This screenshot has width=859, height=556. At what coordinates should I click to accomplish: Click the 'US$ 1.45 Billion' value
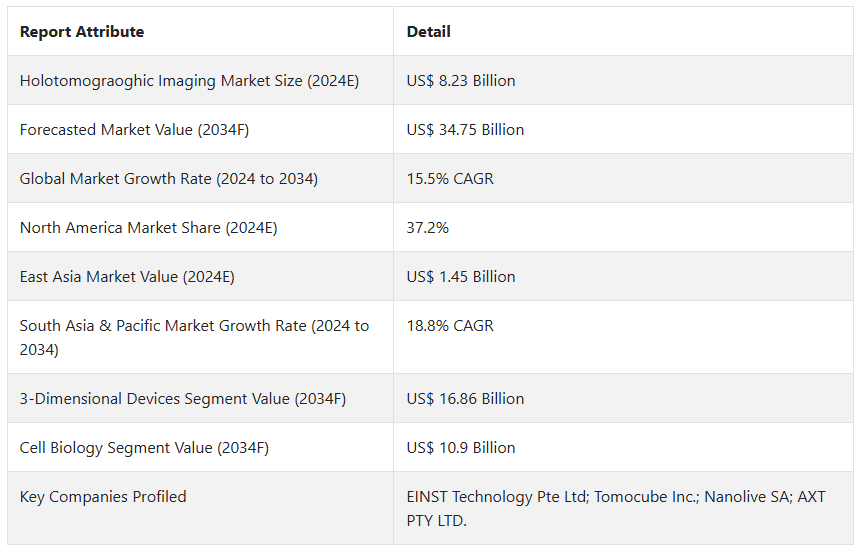[461, 277]
